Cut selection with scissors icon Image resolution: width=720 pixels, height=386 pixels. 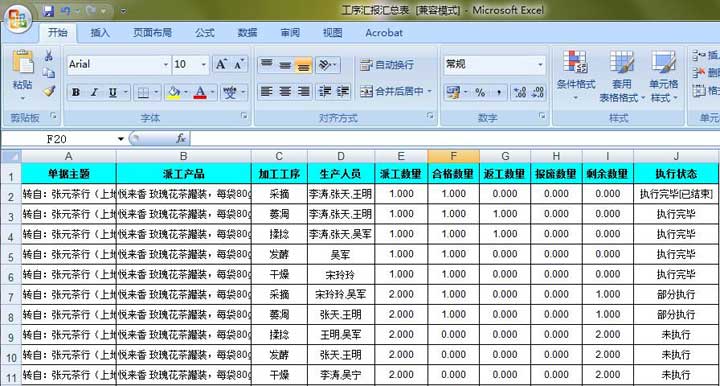(49, 56)
